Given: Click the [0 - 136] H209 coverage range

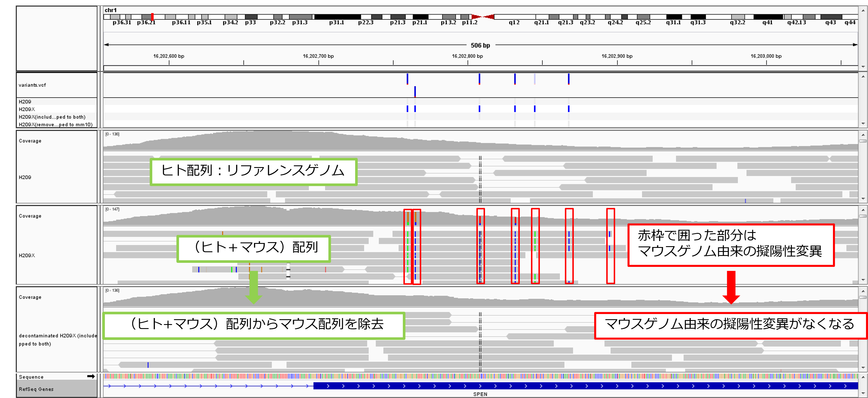Looking at the screenshot, I should point(112,134).
